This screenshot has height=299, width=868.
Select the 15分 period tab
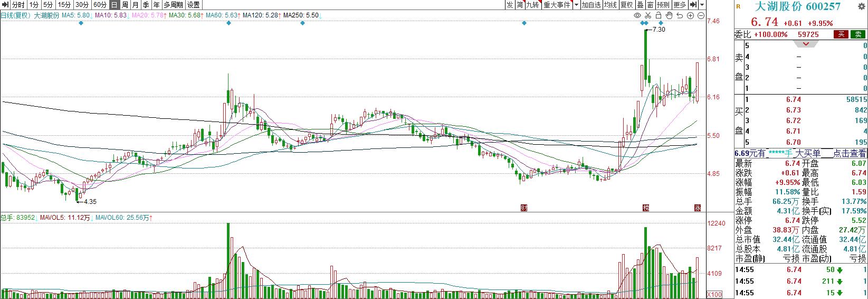click(x=64, y=5)
